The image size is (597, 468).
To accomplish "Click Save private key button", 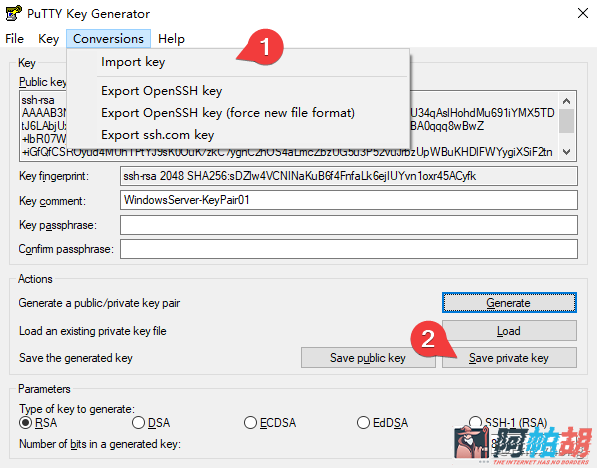I will click(509, 358).
